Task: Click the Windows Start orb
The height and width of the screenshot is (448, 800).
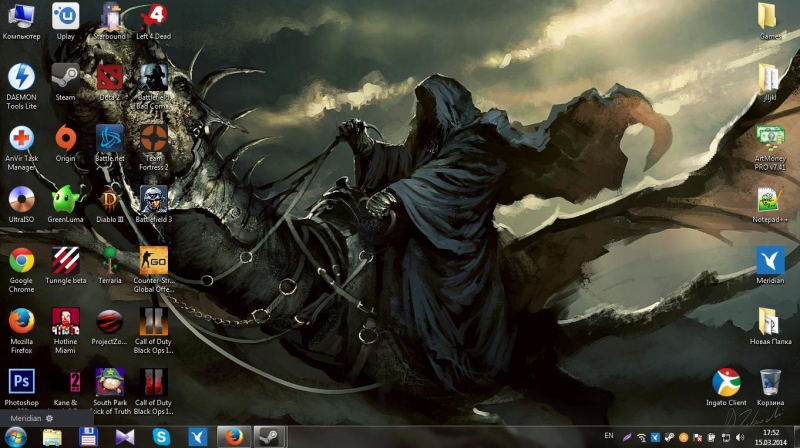Action: [16, 437]
